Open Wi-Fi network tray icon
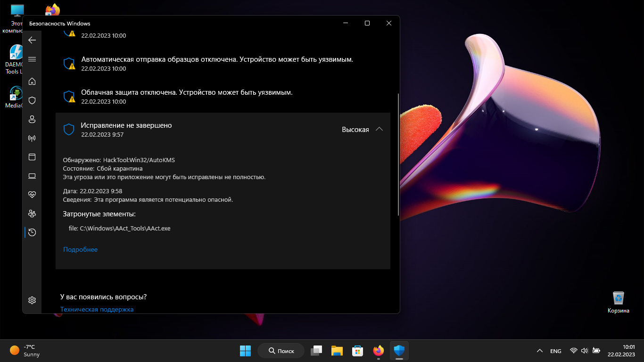The image size is (644, 362). coord(574,351)
